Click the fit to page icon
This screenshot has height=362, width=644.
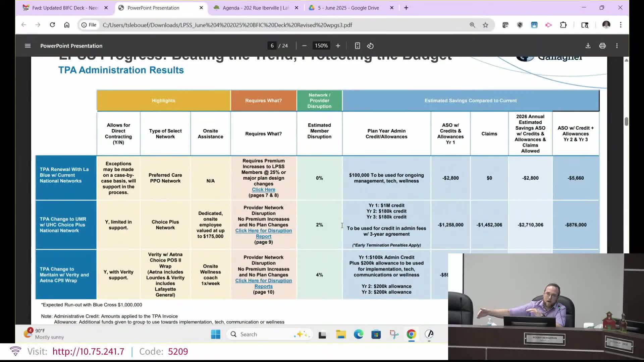tap(358, 46)
